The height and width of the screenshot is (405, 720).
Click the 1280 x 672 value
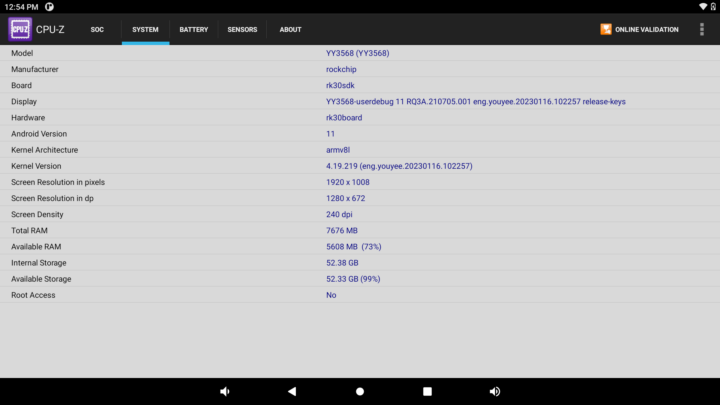coord(345,198)
